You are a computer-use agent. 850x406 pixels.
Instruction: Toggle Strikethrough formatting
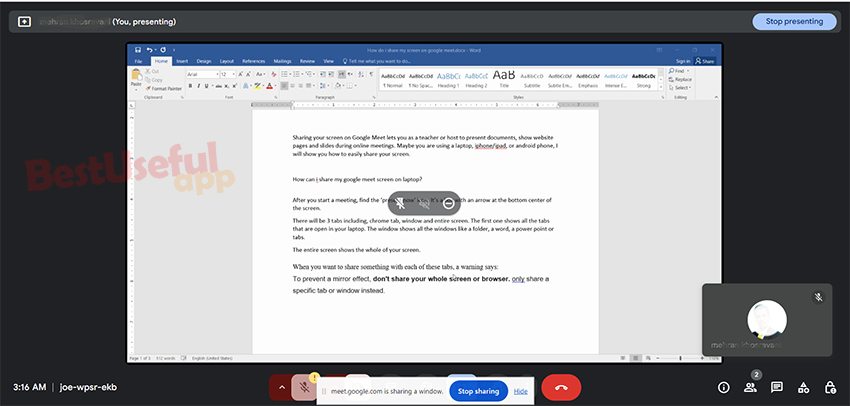coord(218,86)
